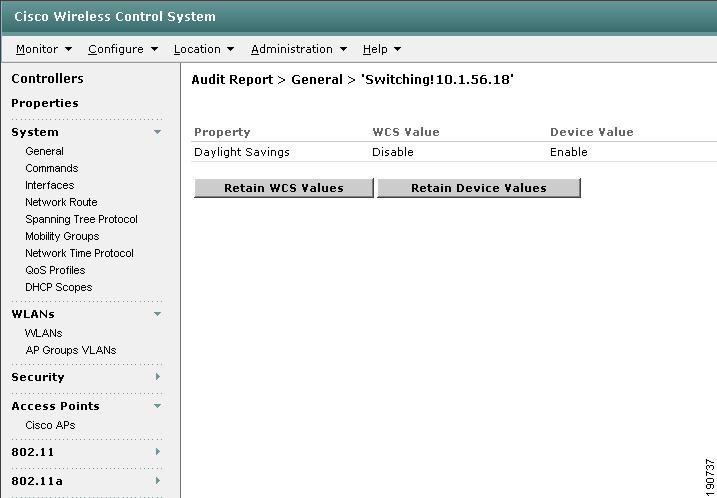Collapse the WLANs section arrow
The image size is (717, 498).
157,314
